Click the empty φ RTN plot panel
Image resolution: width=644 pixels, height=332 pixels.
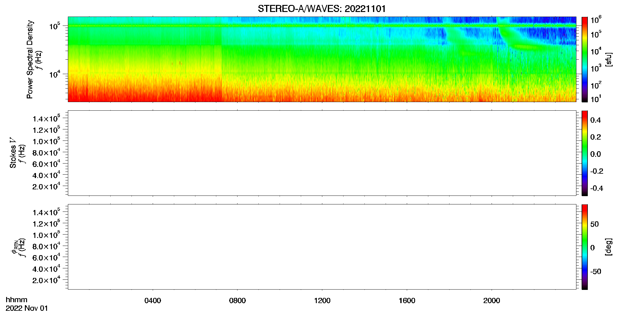coord(322,247)
